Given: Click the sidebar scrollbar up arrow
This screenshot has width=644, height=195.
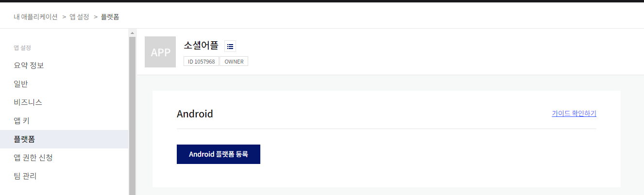Looking at the screenshot, I should 132,33.
